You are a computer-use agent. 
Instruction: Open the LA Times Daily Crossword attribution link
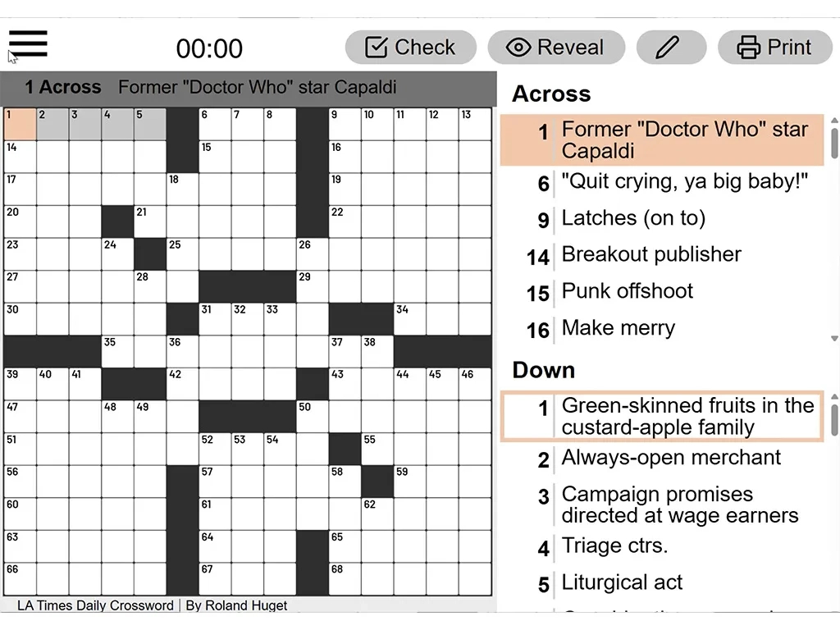pos(95,605)
